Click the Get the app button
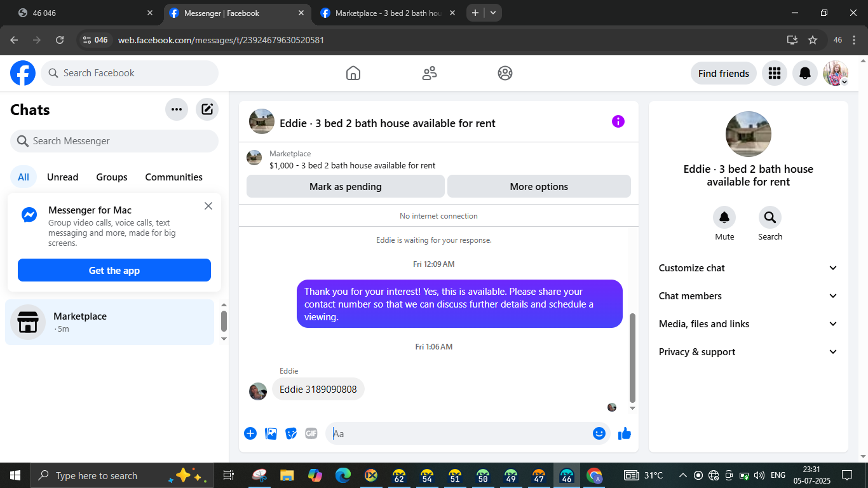 (x=114, y=270)
